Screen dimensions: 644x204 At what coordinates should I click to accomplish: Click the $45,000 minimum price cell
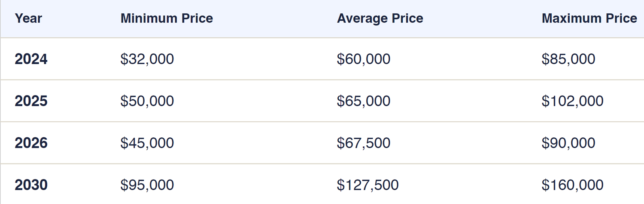click(x=147, y=143)
